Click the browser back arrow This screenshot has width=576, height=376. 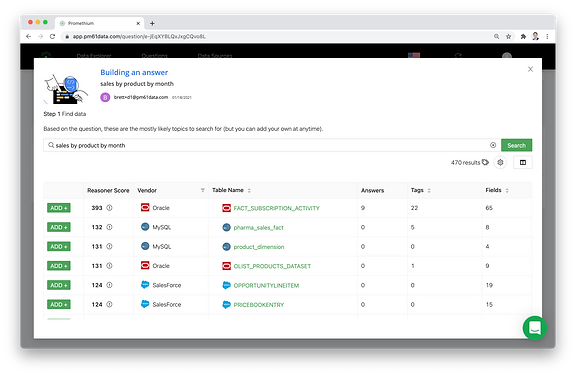[28, 36]
